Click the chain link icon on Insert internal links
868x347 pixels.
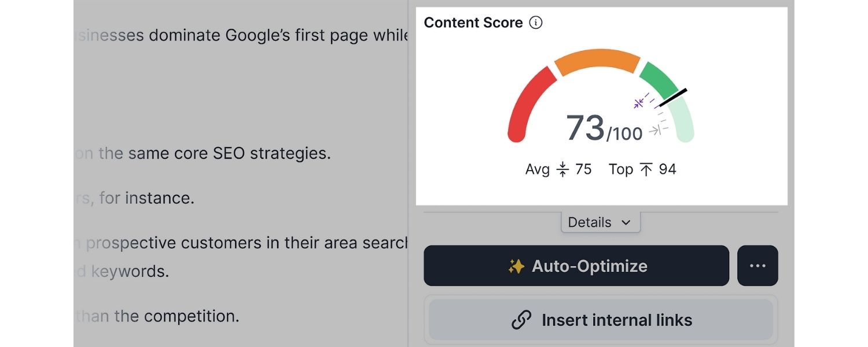point(521,320)
